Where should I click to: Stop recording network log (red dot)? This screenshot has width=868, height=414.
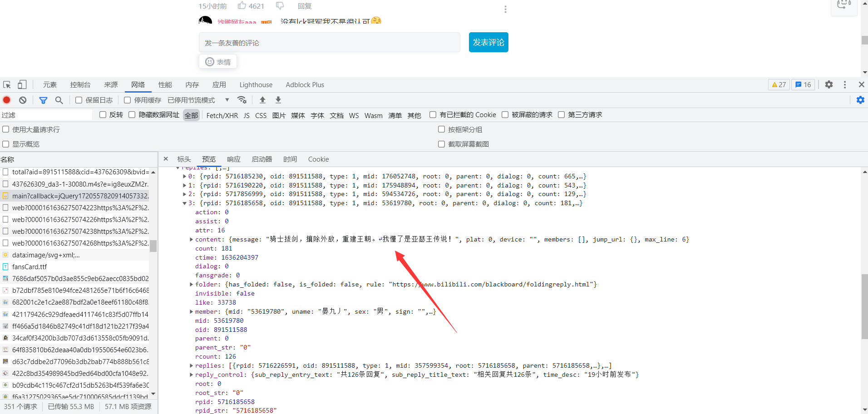tap(7, 100)
